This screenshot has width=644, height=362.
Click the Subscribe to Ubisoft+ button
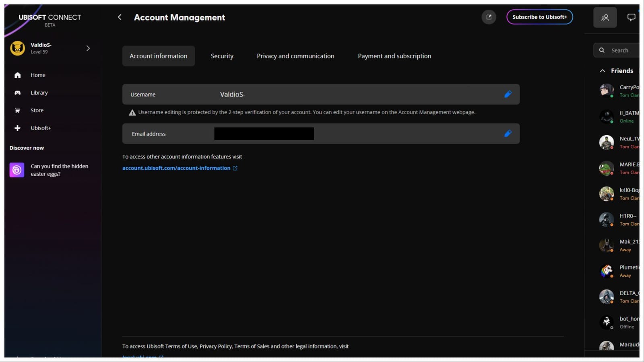coord(539,17)
